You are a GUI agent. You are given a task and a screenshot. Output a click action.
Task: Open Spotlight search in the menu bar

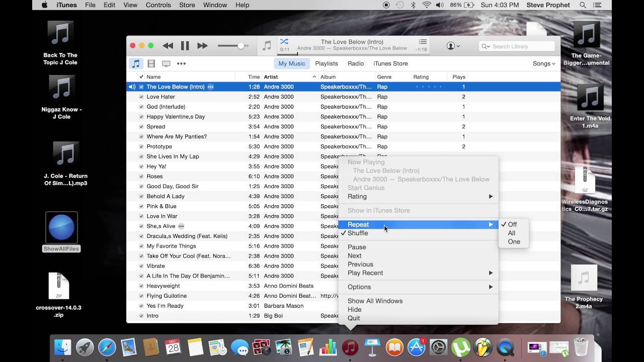583,5
